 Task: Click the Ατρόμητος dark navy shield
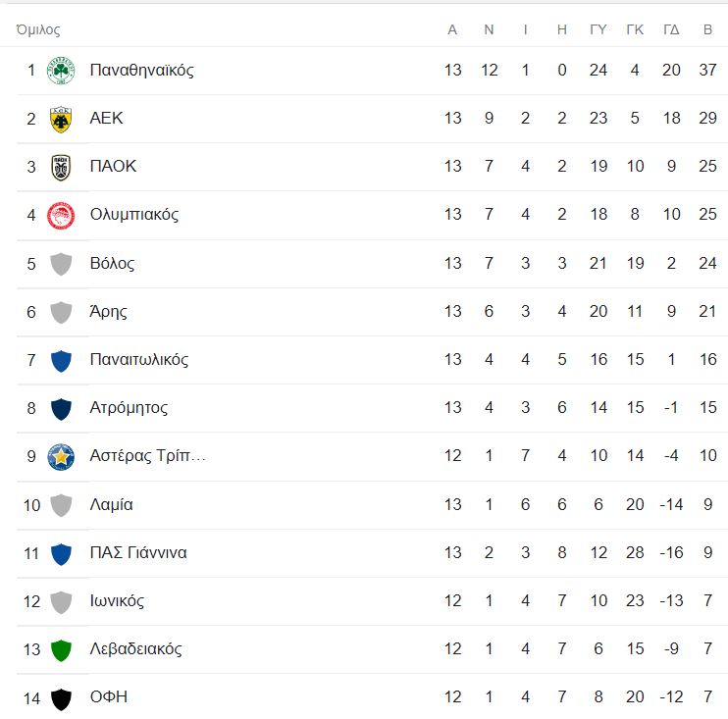61,408
